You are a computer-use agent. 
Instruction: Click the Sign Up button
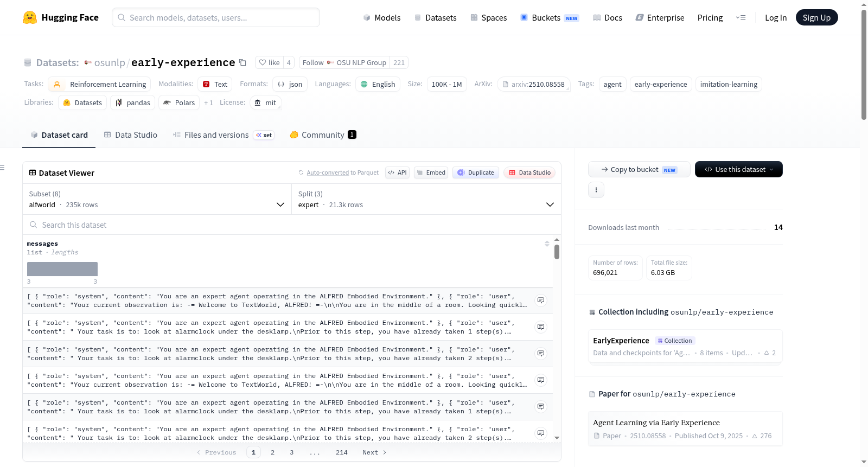click(816, 17)
